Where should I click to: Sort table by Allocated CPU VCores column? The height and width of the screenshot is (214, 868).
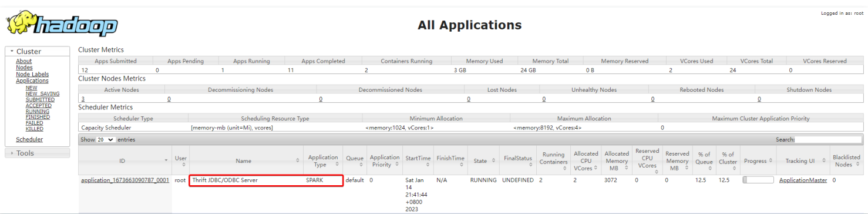tap(586, 160)
